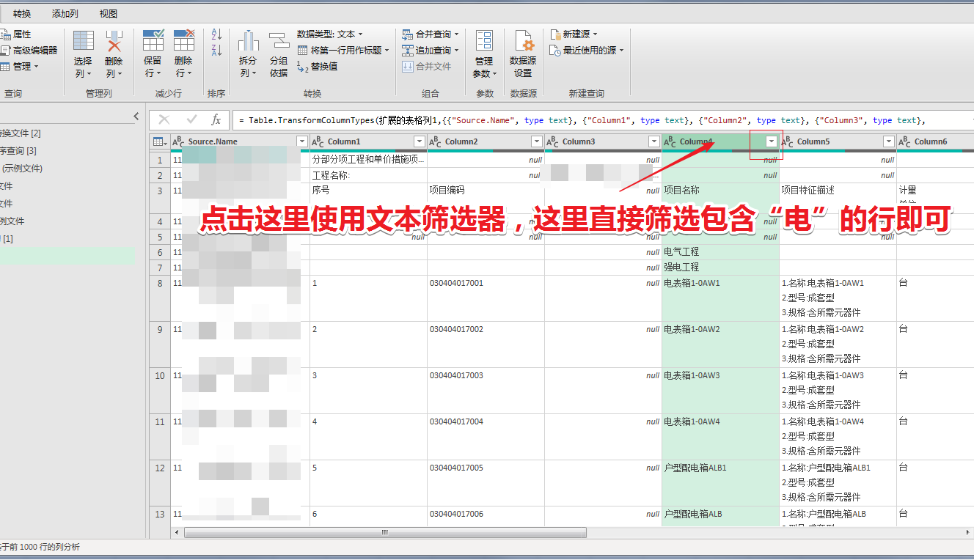Click the 拆分列 split column button

point(248,54)
